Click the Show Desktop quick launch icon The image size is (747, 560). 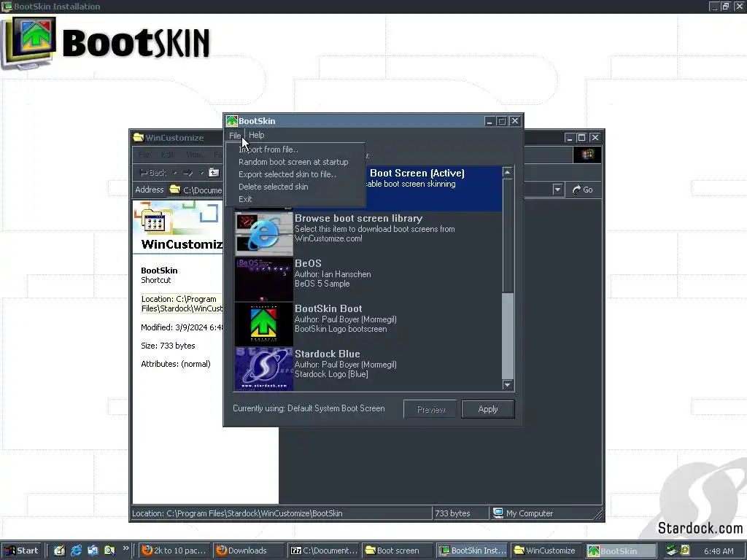click(x=59, y=551)
